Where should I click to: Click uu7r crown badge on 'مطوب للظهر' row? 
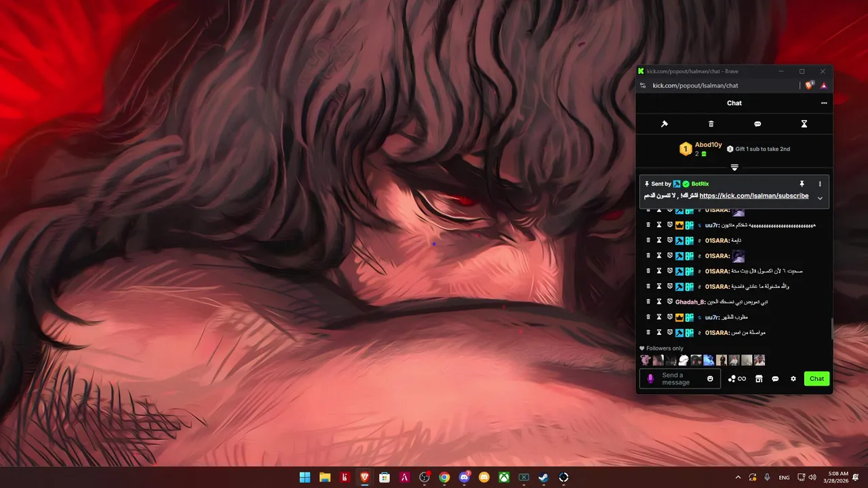679,317
